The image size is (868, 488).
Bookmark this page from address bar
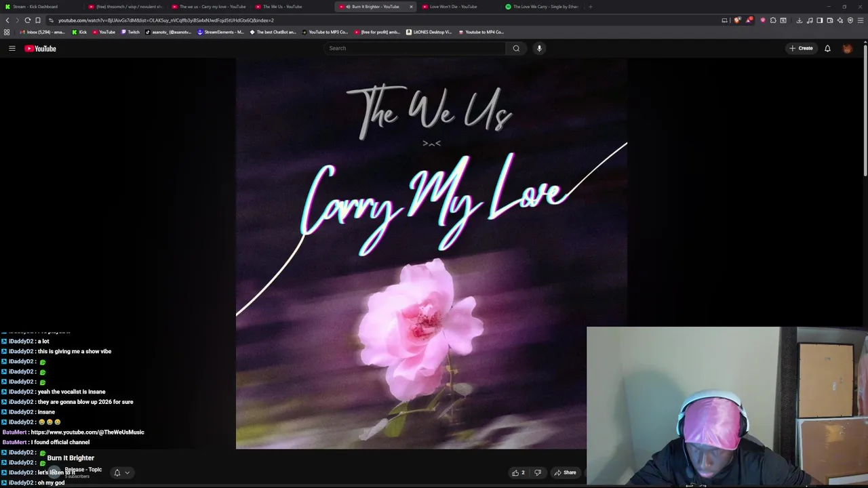[37, 20]
